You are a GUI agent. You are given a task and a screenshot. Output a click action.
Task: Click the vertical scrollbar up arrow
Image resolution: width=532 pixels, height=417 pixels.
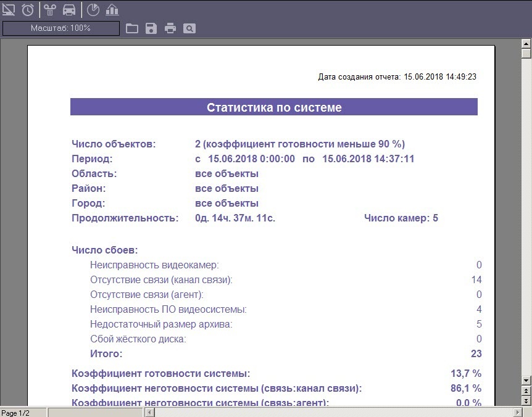526,43
